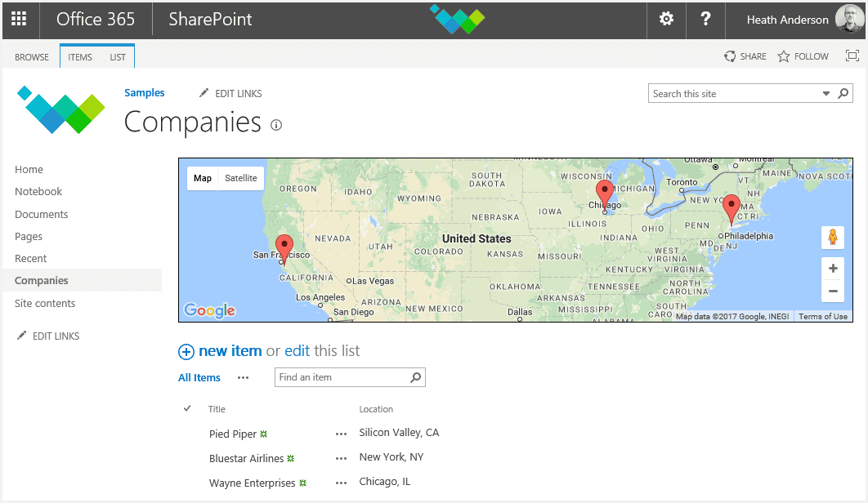Viewport: 868px width, 503px height.
Task: Click the site logo at top left
Action: coord(61,110)
